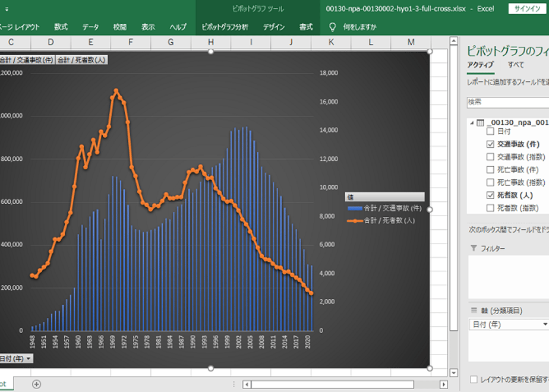Image resolution: width=549 pixels, height=392 pixels.
Task: Click the 800,000 primary axis label
Action: pos(11,159)
